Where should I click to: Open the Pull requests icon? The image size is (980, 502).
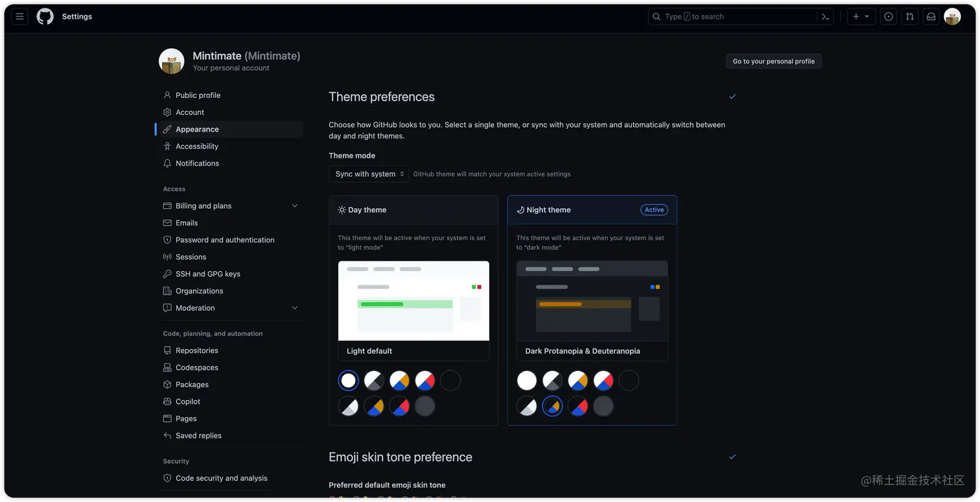click(909, 16)
